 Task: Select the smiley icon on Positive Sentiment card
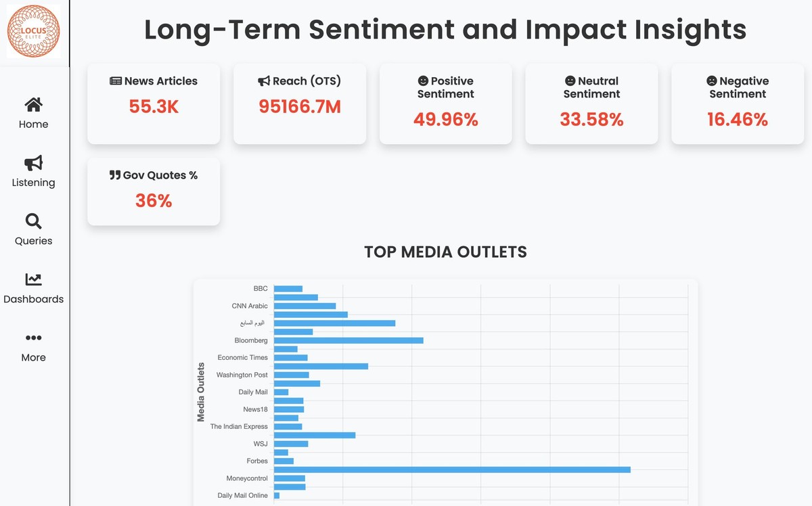point(422,80)
